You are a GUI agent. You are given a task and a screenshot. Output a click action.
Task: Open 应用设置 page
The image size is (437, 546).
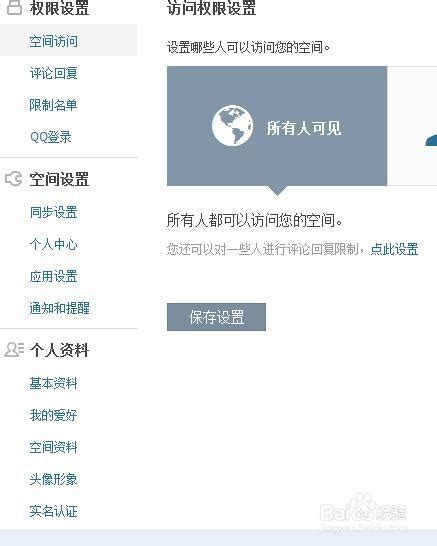click(x=53, y=276)
